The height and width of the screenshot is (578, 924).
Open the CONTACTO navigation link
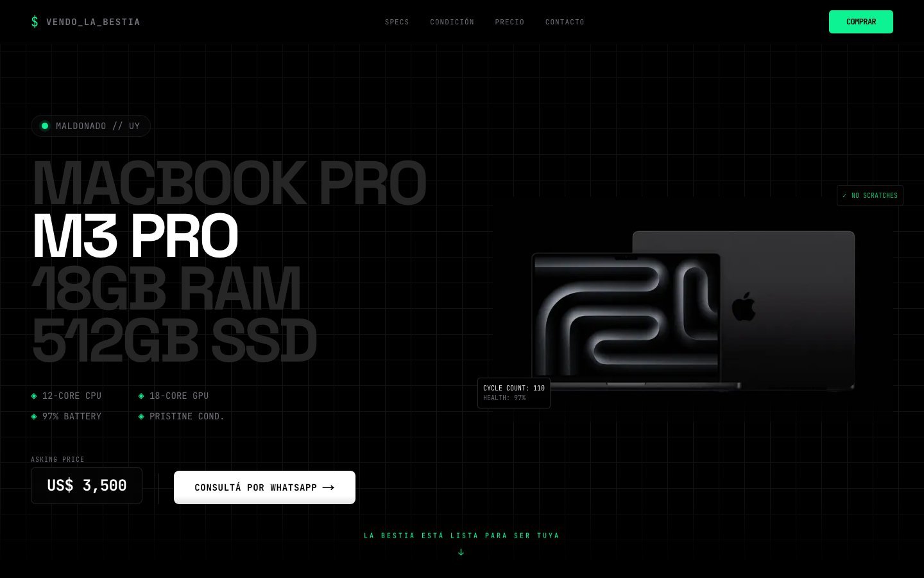click(x=565, y=22)
